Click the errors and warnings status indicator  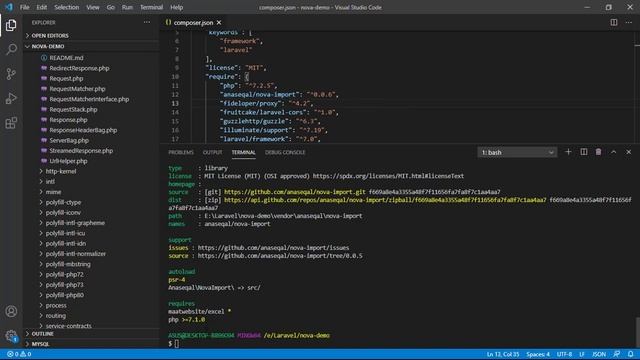pyautogui.click(x=19, y=354)
